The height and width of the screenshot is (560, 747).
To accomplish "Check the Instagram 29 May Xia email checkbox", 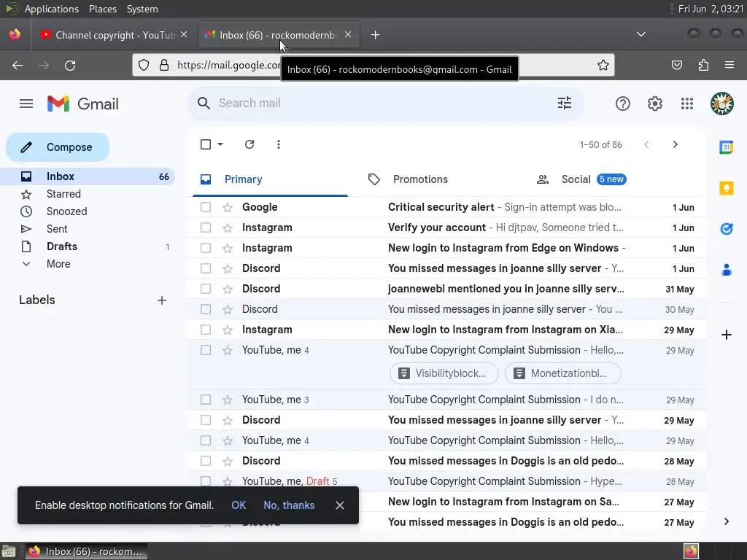I will 206,330.
